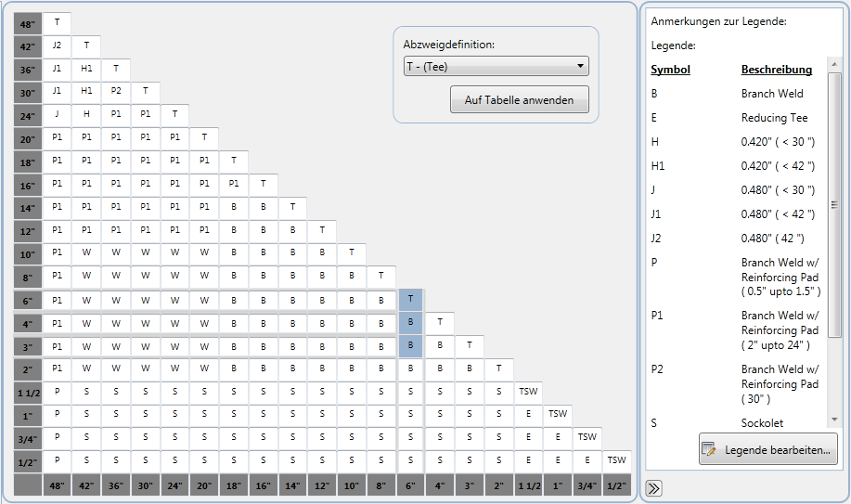The width and height of the screenshot is (851, 504).
Task: Select the P2 cell in row 30"
Action: pyautogui.click(x=116, y=91)
